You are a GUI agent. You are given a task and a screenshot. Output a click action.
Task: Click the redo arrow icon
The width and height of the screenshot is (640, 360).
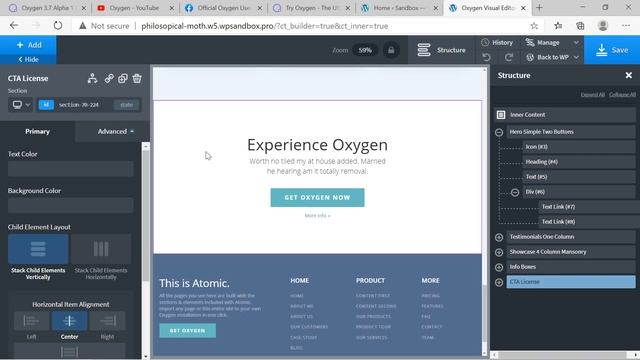[x=509, y=57]
